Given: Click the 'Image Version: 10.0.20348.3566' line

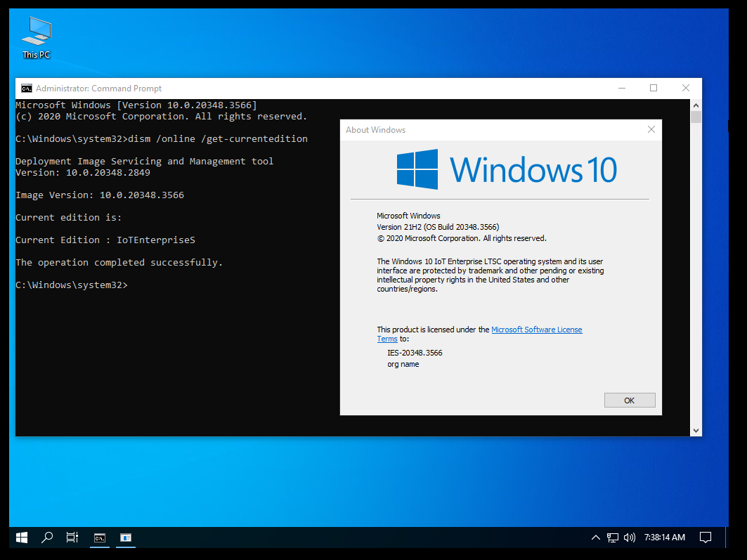Looking at the screenshot, I should click(x=100, y=195).
